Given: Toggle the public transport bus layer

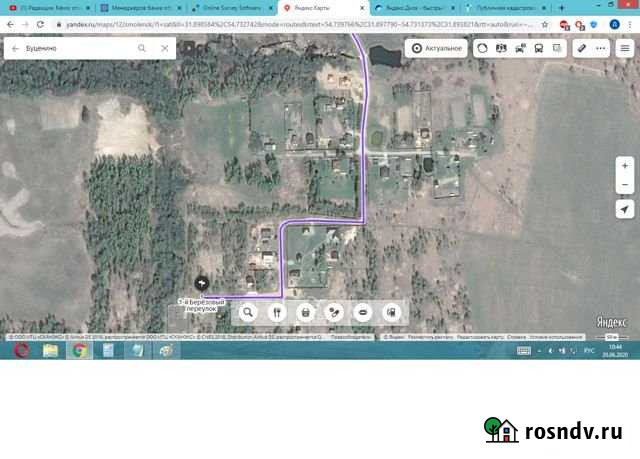Looking at the screenshot, I should tap(539, 47).
